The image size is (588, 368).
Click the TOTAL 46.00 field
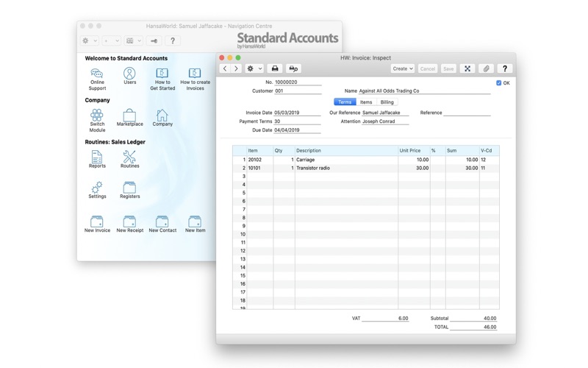tap(473, 327)
